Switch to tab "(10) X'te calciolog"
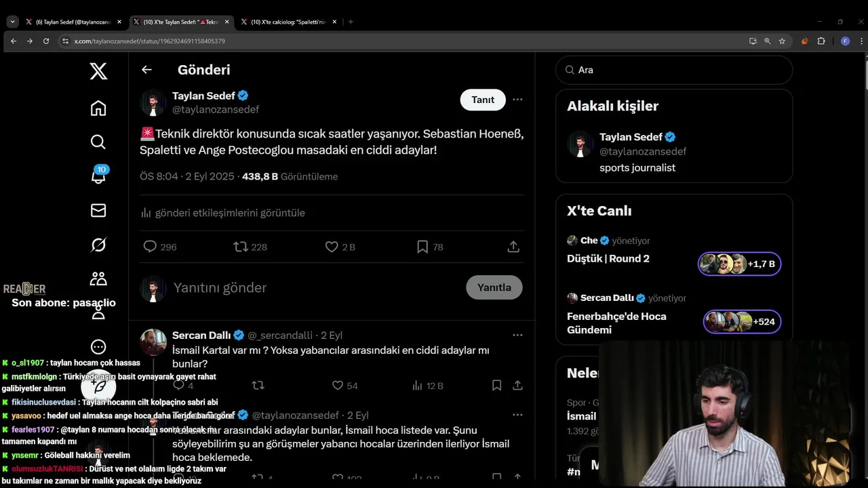Viewport: 868px width, 488px height. pos(288,22)
